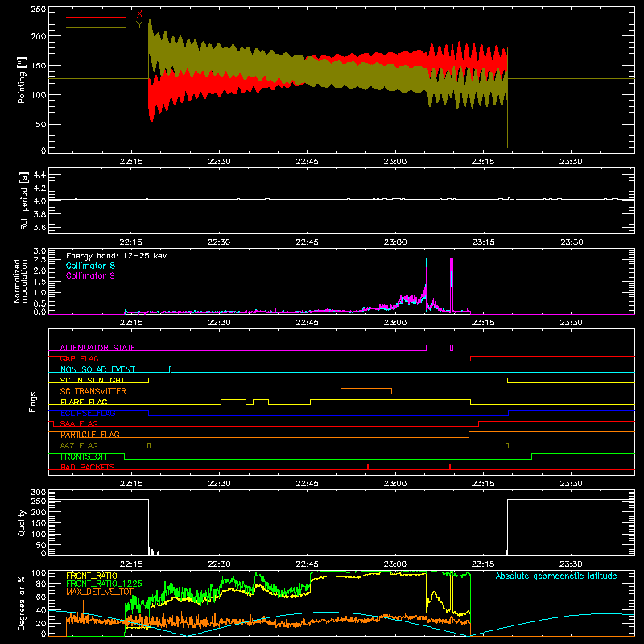Image resolution: width=644 pixels, height=644 pixels.
Task: Click the 3.0 tick on modulation axis
Action: tap(39, 250)
